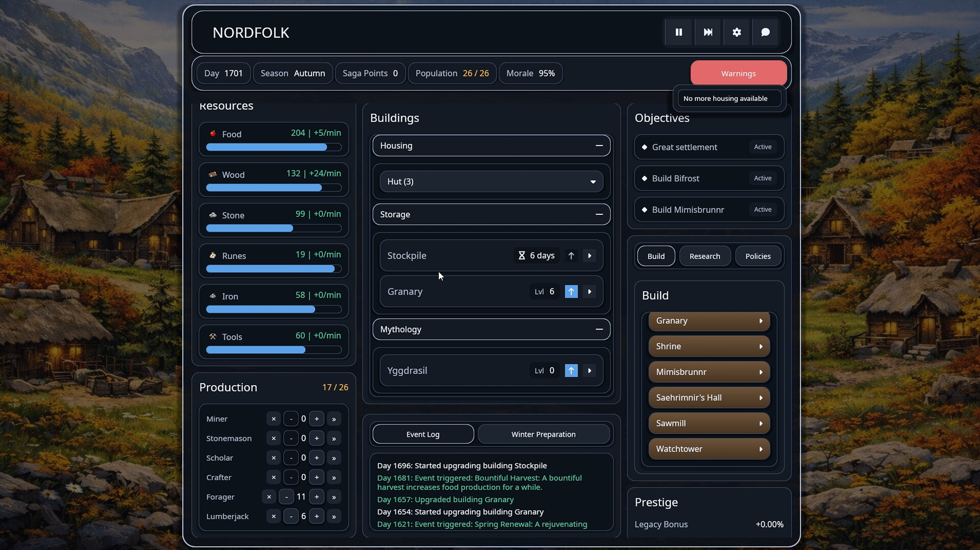Decrease Crafter count with minus
This screenshot has width=980, height=550.
[291, 477]
